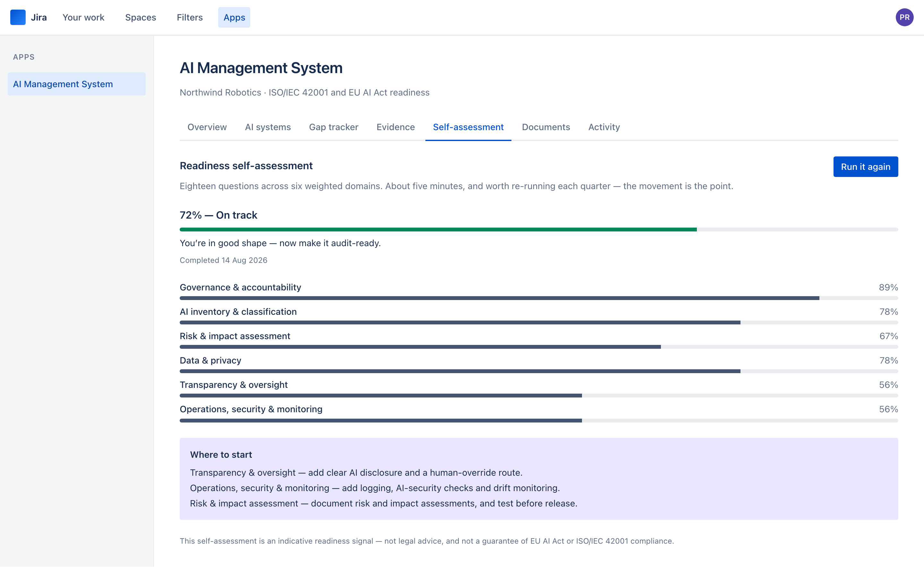
Task: Click the Jira logo icon
Action: tap(18, 17)
